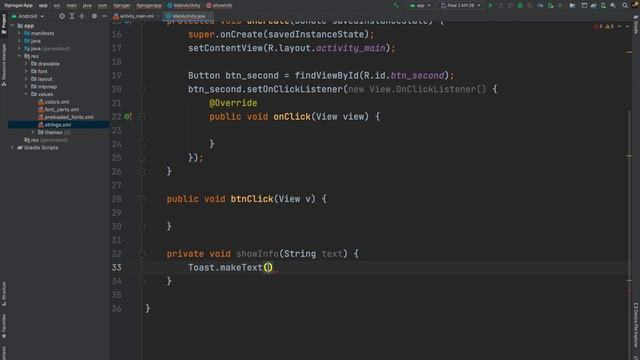Click the Make Project hammer icon
The image size is (640, 360).
click(396, 5)
